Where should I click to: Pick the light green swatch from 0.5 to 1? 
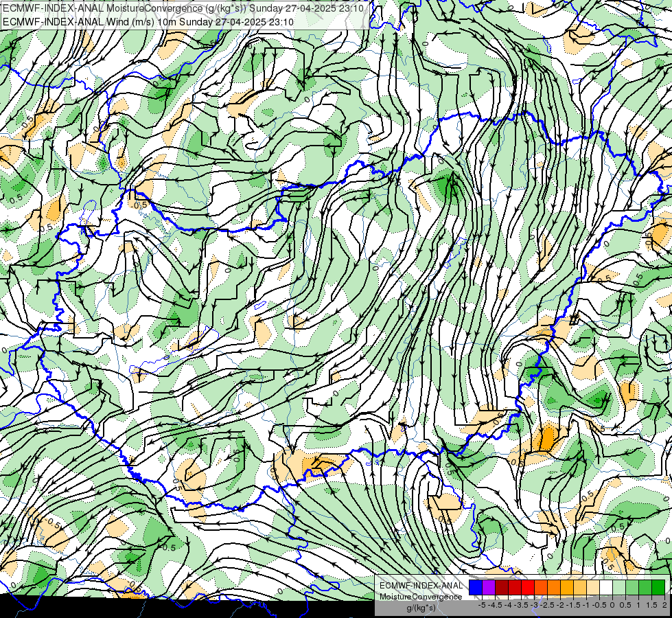pos(632,588)
